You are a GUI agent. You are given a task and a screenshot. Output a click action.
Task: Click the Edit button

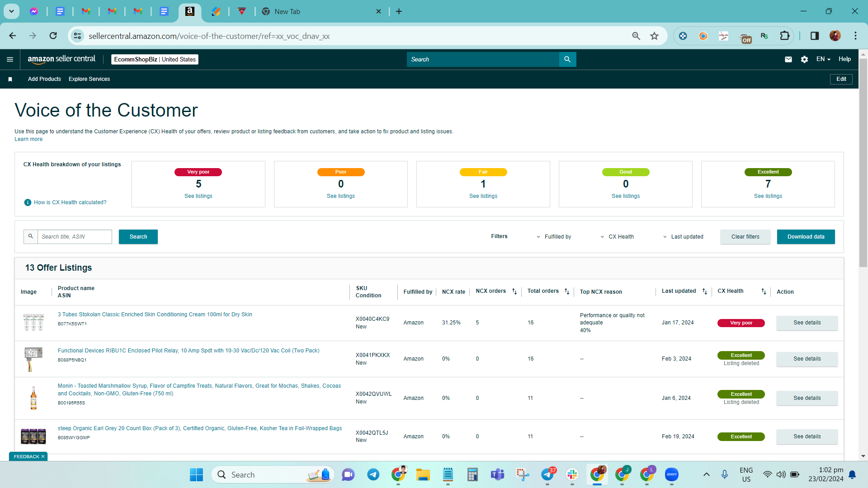(841, 79)
